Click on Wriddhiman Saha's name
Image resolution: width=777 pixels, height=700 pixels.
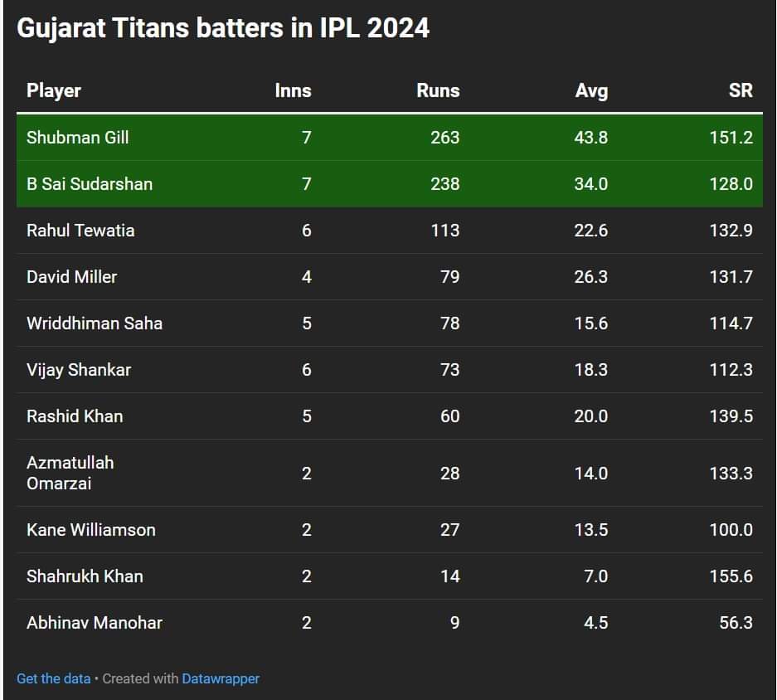[95, 323]
